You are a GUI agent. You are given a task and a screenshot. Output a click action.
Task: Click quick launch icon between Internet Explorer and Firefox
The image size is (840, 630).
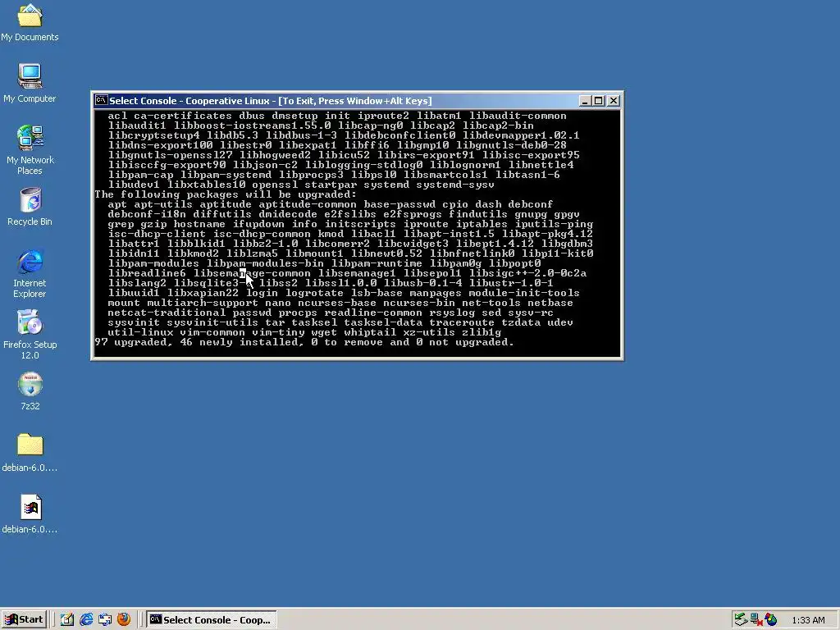tap(105, 619)
